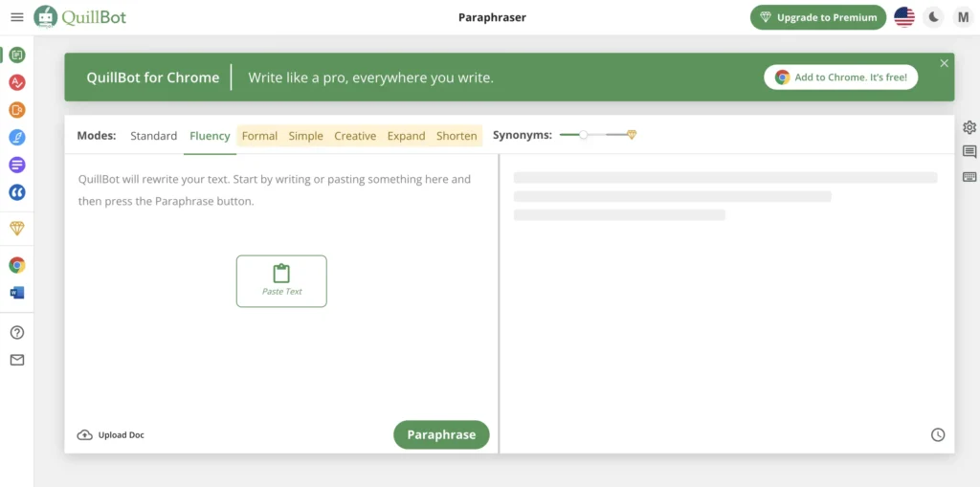The image size is (980, 487).
Task: Select the Formal mode tab
Action: point(259,136)
